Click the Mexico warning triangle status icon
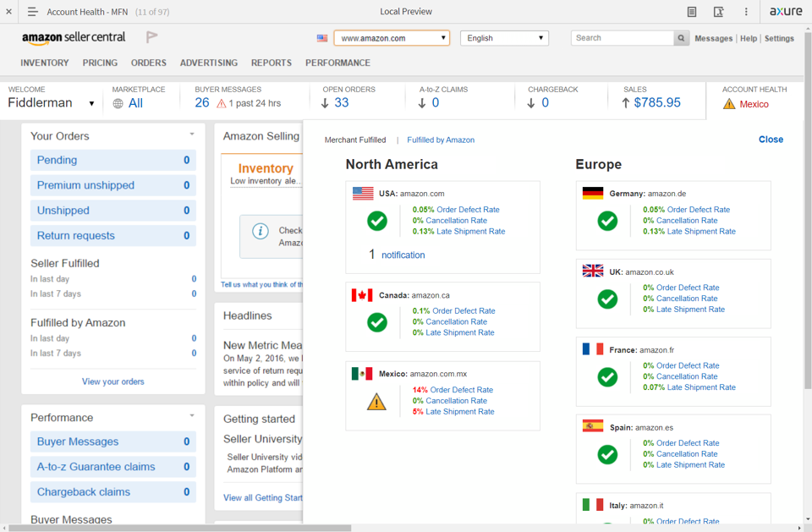The image size is (812, 532). pyautogui.click(x=376, y=401)
